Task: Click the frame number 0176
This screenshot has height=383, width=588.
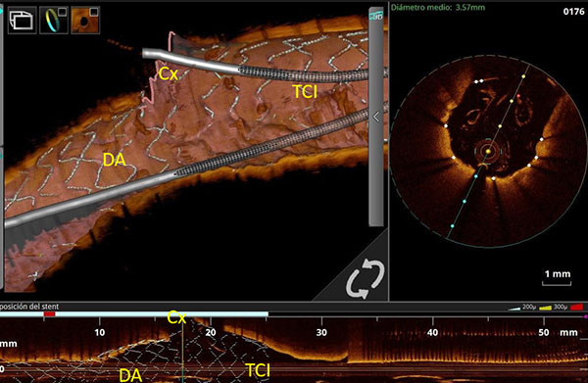Action: tap(573, 11)
